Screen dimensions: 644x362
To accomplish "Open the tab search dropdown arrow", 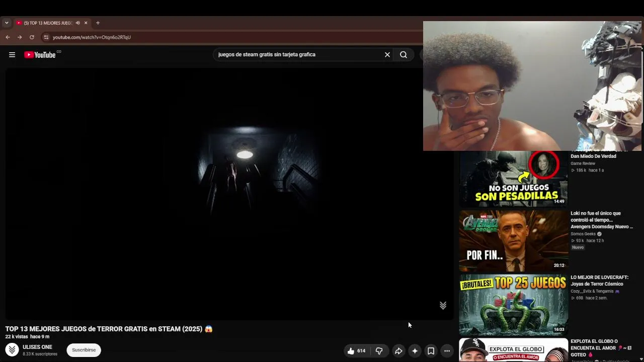I will tap(7, 23).
